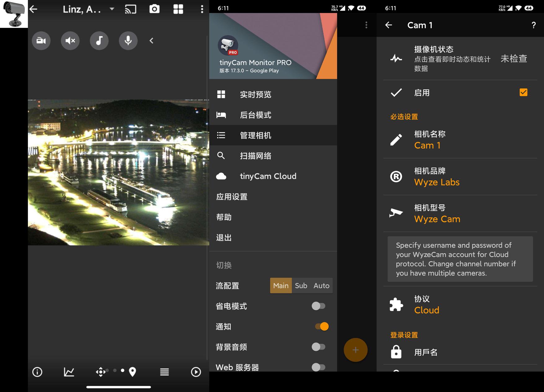Start recording with video camera button
544x392 pixels.
click(41, 41)
